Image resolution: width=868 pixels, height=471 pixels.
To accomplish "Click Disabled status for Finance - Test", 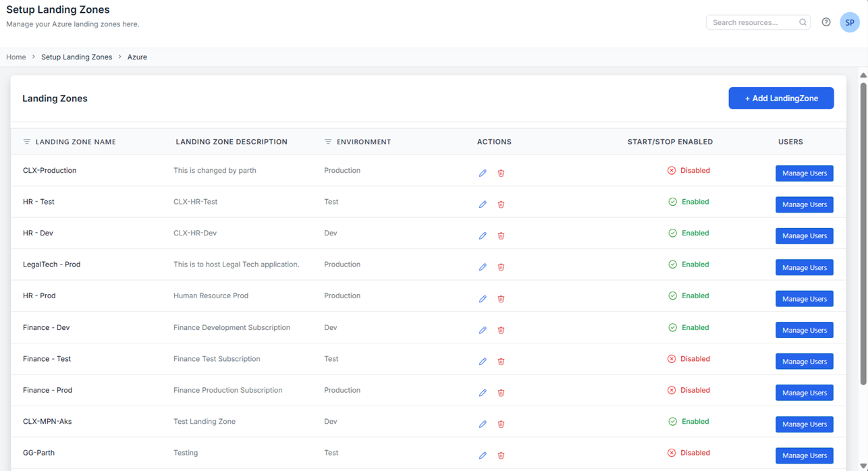I will pos(688,359).
